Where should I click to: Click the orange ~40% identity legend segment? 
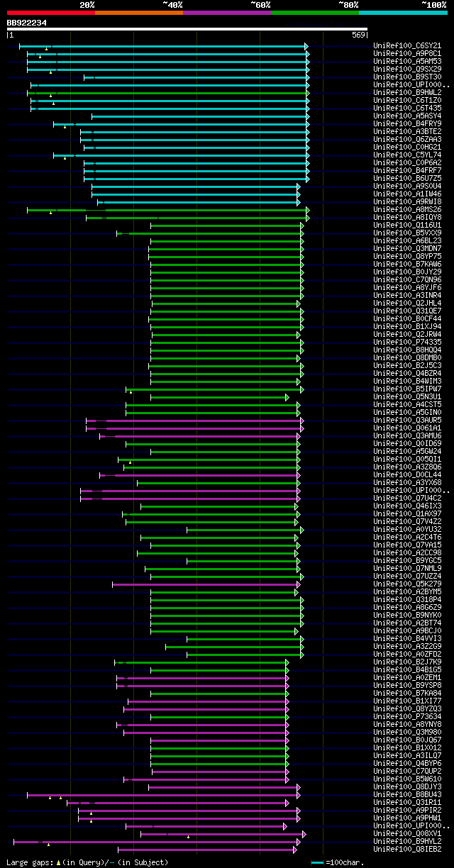(139, 12)
